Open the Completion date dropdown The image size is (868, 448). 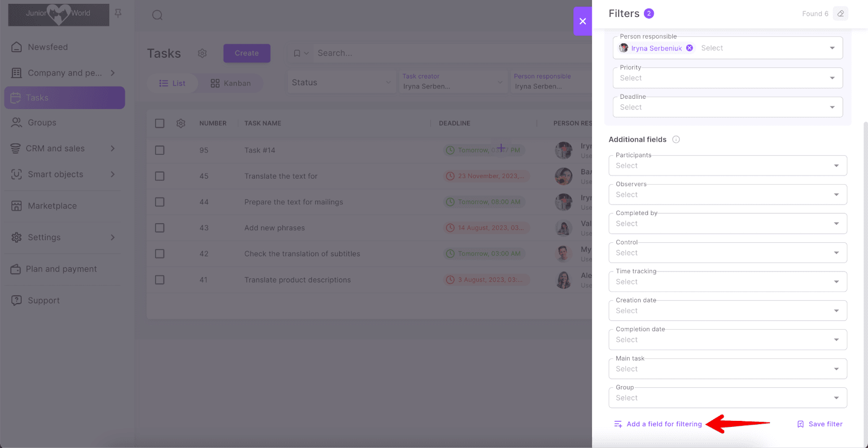point(727,340)
